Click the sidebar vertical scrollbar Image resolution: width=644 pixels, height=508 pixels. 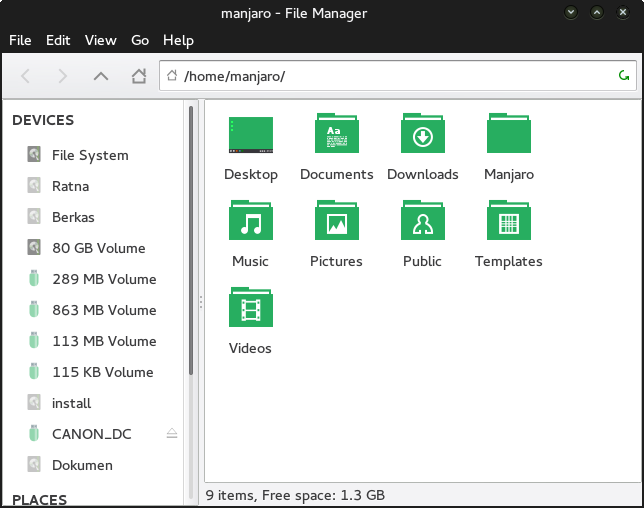point(191,240)
